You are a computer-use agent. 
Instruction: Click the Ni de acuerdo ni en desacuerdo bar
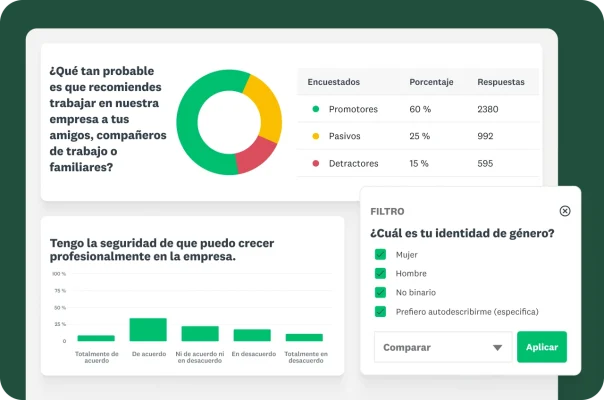(200, 333)
